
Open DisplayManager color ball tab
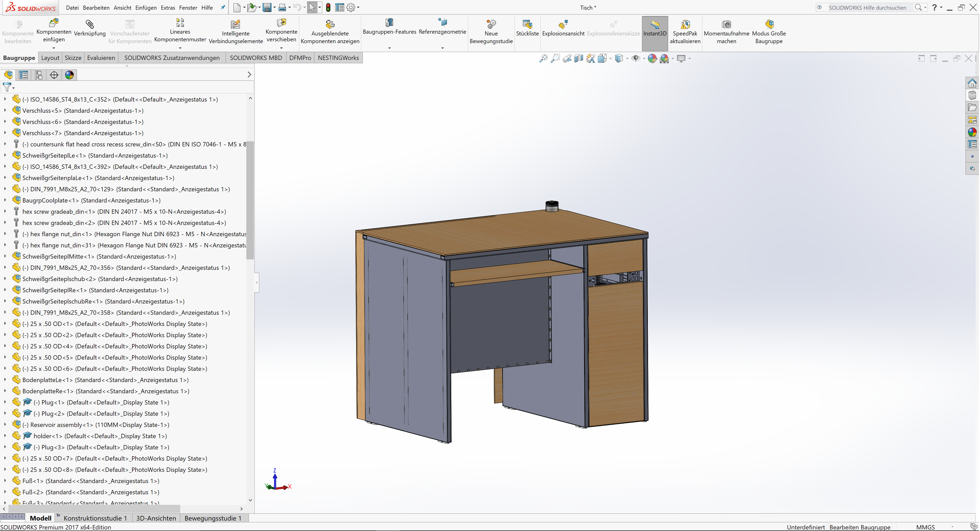[69, 75]
